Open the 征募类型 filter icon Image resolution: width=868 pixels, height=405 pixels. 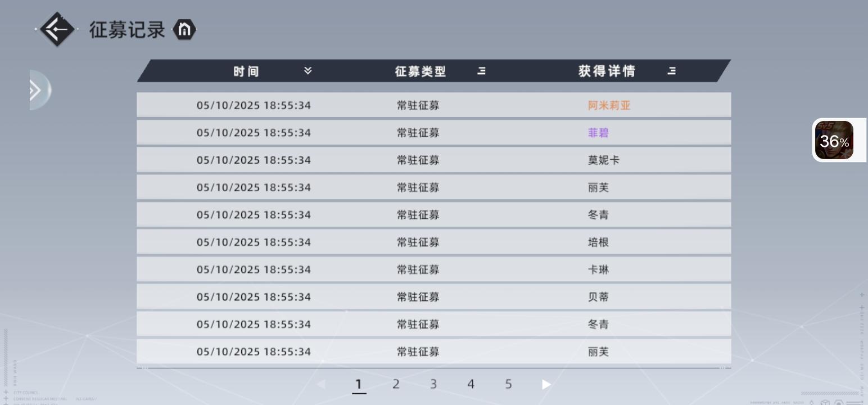[x=482, y=71]
